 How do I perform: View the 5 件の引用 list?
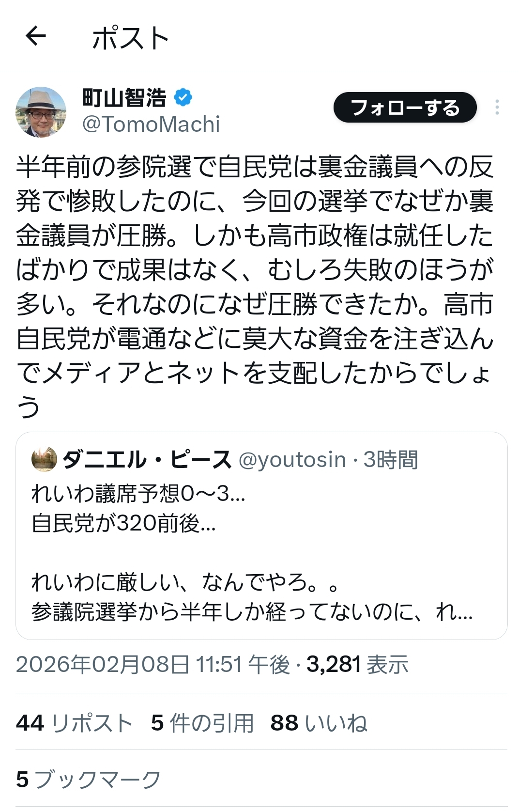[202, 723]
